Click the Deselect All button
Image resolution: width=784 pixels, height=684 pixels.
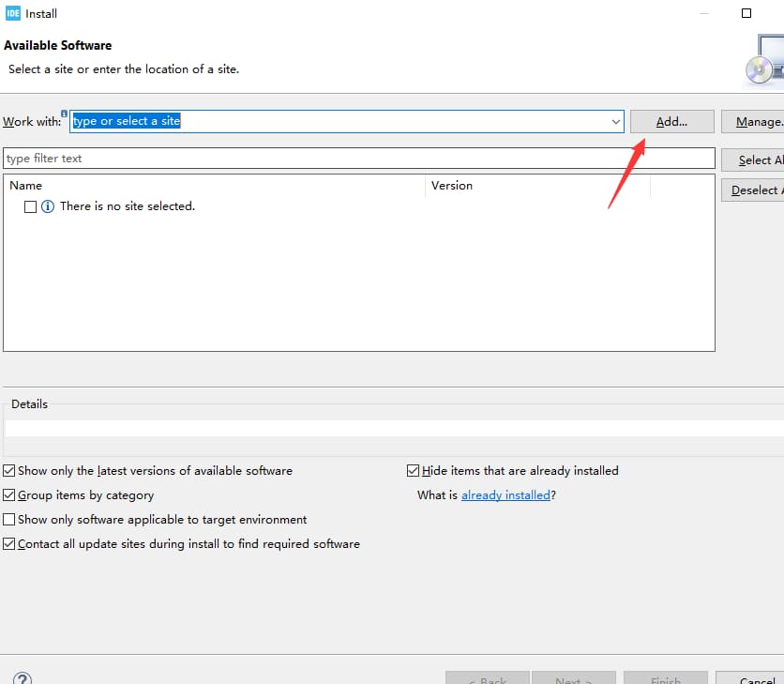(x=752, y=190)
